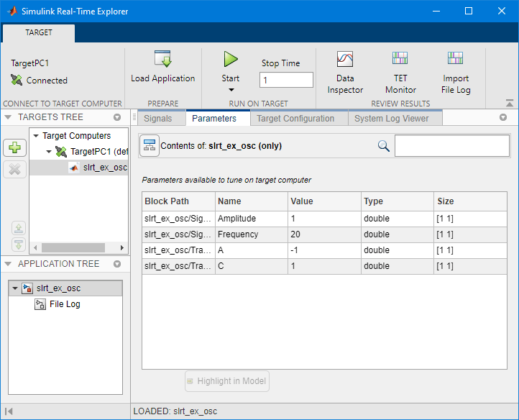
Task: Click the Type column header
Action: point(398,201)
